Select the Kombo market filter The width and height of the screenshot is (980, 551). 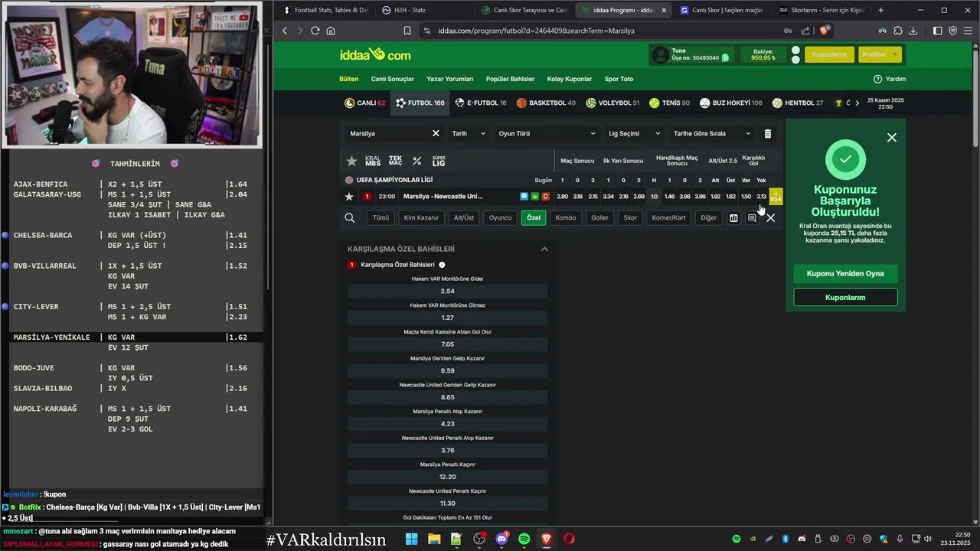[566, 218]
